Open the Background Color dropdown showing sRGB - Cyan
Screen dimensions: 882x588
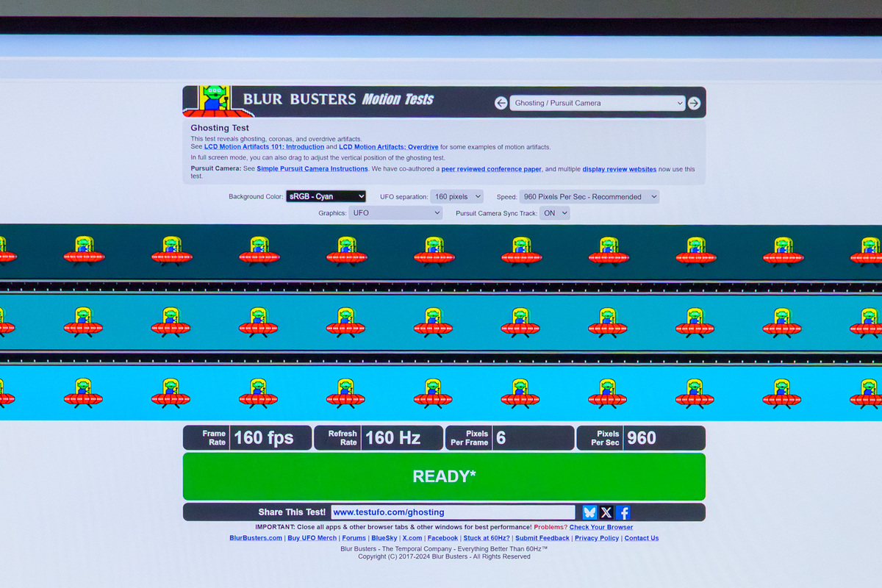pyautogui.click(x=326, y=196)
